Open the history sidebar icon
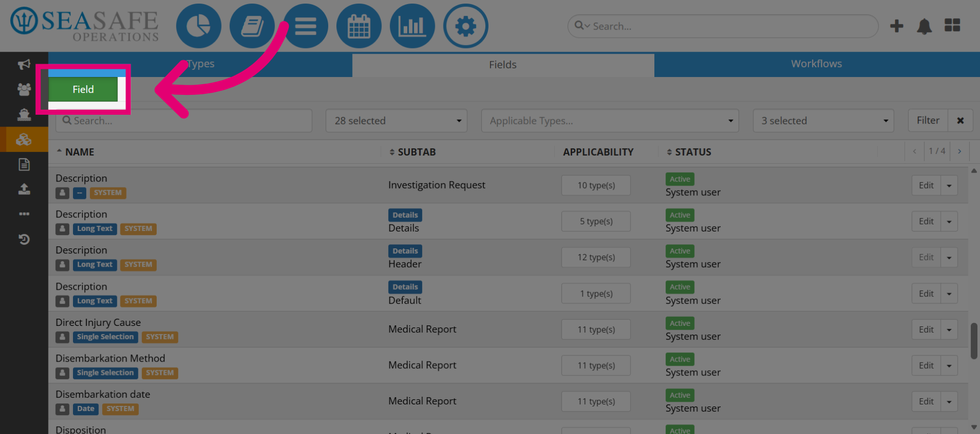Screen dimensions: 980x434 tap(24, 239)
